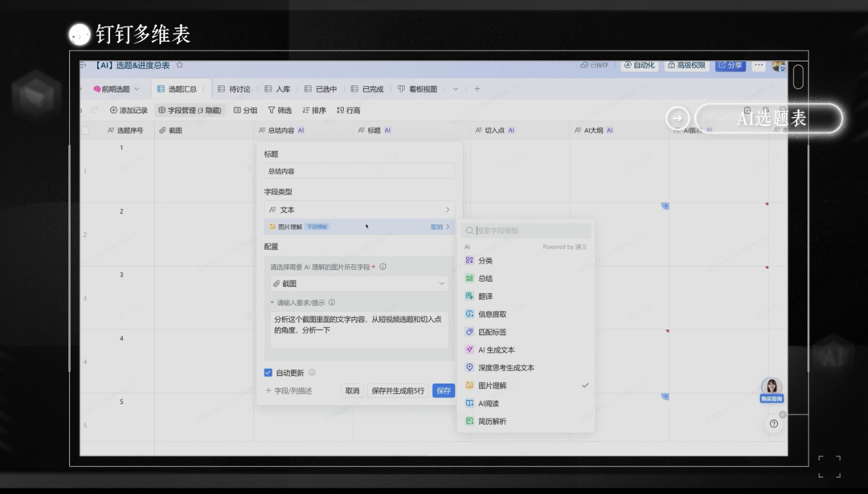The image size is (868, 494).
Task: Click the prompt textarea starting 分析这个截图
Action: click(x=359, y=330)
